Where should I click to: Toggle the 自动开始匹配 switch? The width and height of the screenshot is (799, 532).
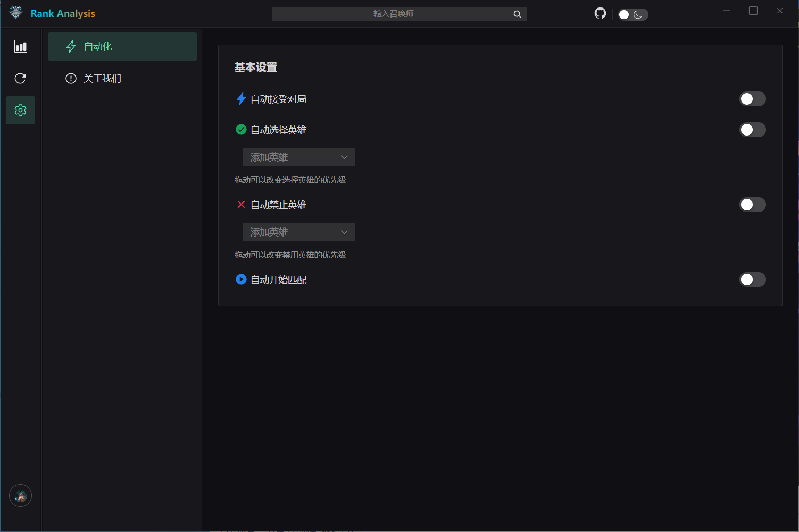(752, 280)
